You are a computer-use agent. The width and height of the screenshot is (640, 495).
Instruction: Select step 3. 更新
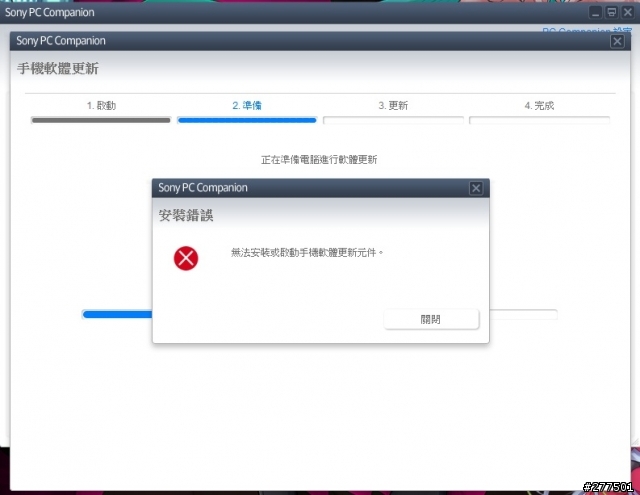(393, 106)
